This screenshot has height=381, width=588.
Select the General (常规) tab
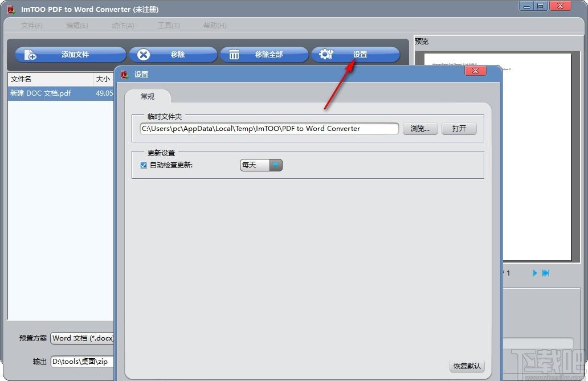[148, 96]
